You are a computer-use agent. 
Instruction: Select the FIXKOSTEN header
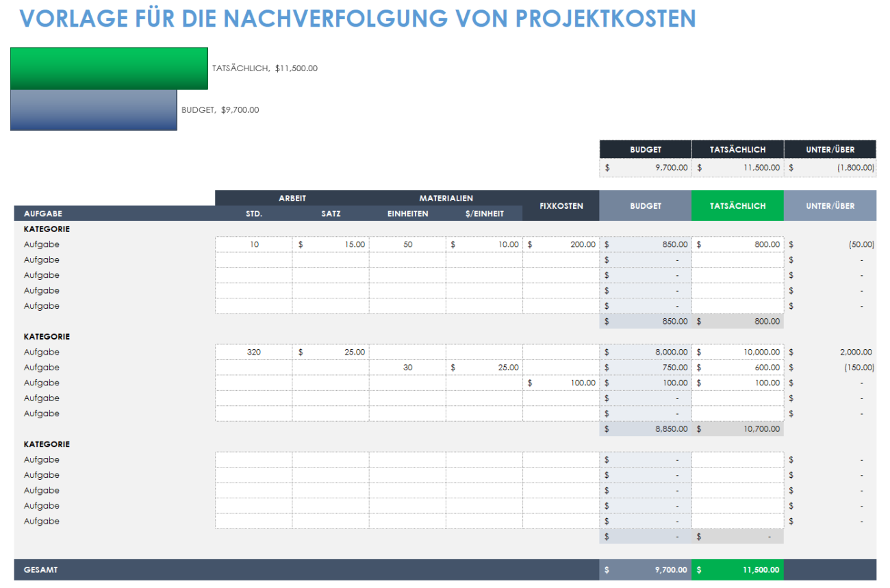click(x=561, y=205)
